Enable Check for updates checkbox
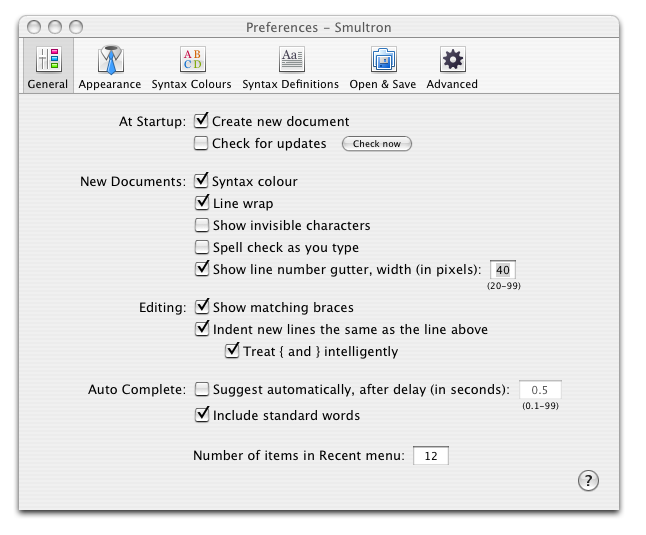This screenshot has width=646, height=535. click(202, 144)
